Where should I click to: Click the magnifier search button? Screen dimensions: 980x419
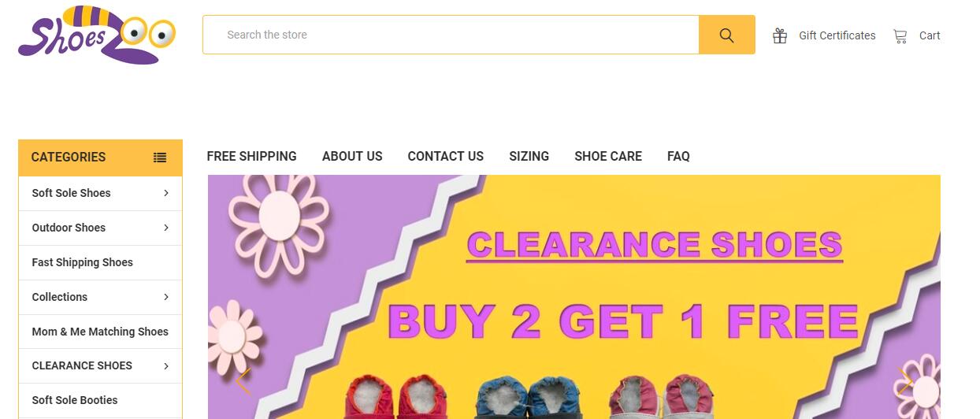click(x=726, y=35)
